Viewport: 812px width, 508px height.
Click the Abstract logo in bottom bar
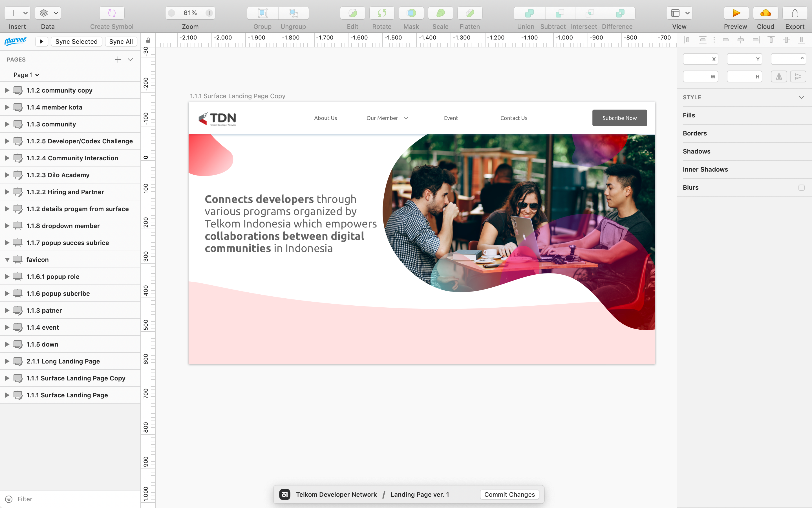click(284, 494)
